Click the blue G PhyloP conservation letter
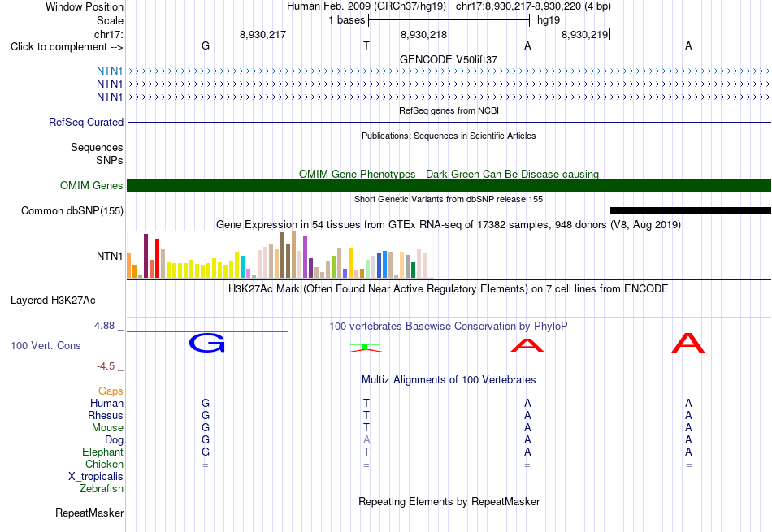 [x=206, y=343]
